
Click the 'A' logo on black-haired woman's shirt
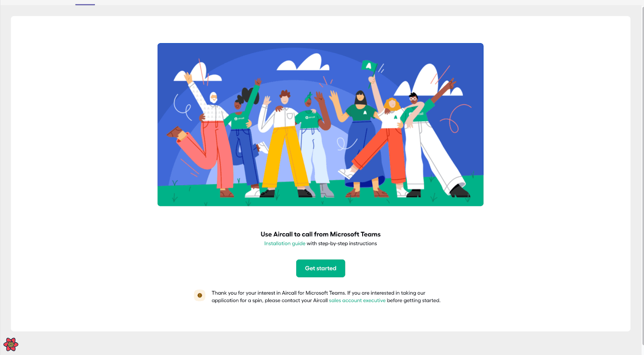click(365, 113)
